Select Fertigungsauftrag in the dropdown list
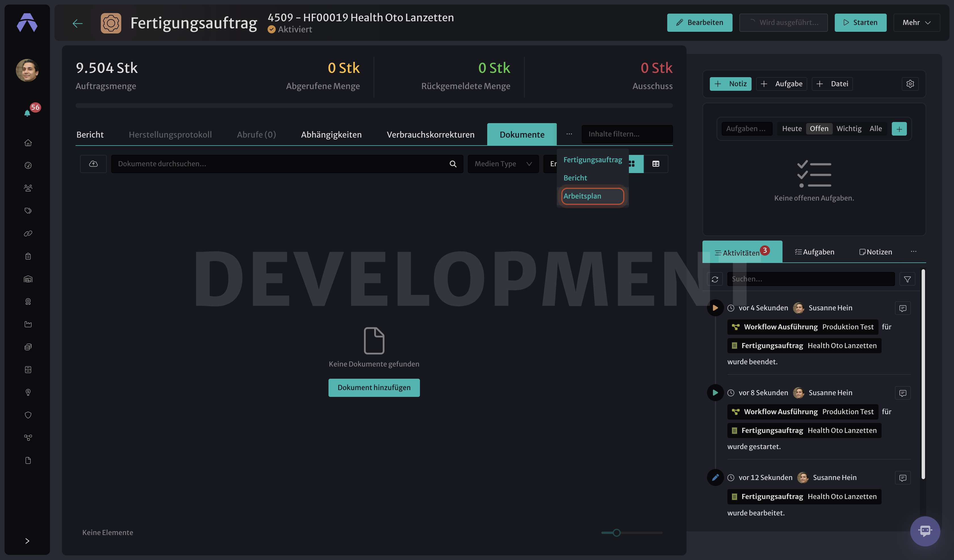This screenshot has height=560, width=954. point(593,160)
